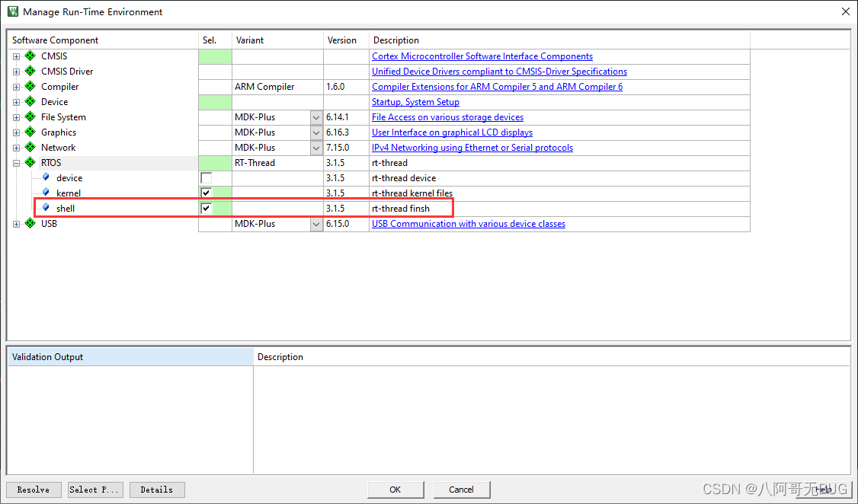Enable the device checkbox under RTOS
This screenshot has height=504, width=858.
[204, 177]
